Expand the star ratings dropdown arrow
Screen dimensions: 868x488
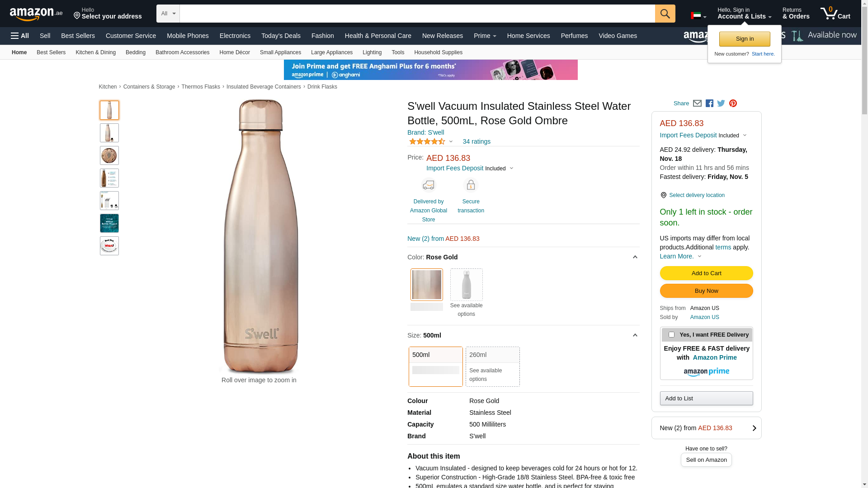pyautogui.click(x=451, y=142)
